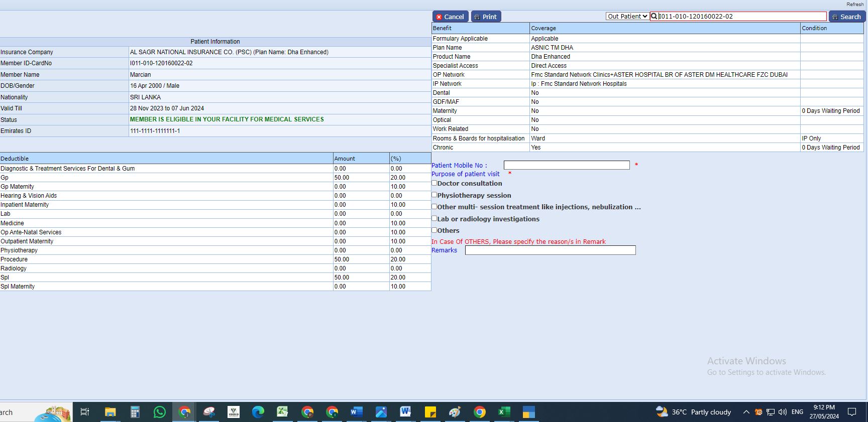Tick the Physiotherapy session checkbox
Screen dimensions: 868x422
(435, 195)
